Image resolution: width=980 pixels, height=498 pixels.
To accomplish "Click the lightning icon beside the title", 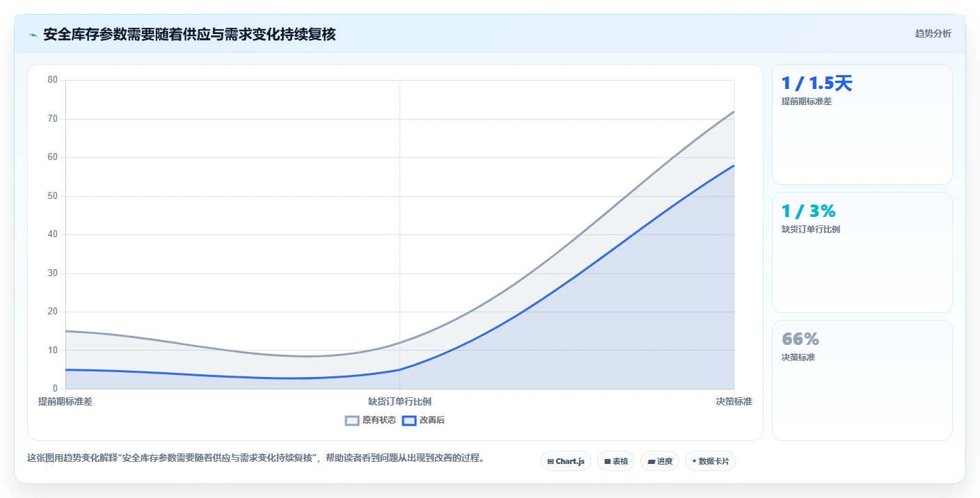I will click(33, 35).
